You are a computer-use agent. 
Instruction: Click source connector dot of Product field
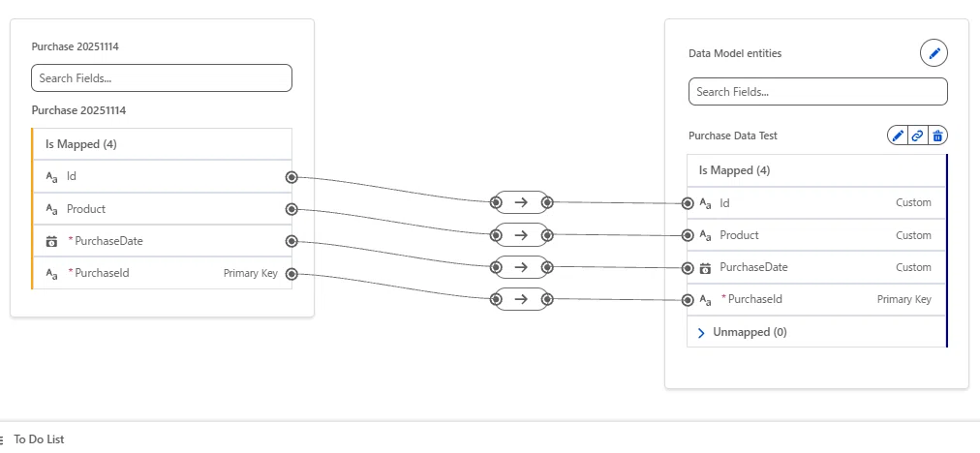[291, 209]
